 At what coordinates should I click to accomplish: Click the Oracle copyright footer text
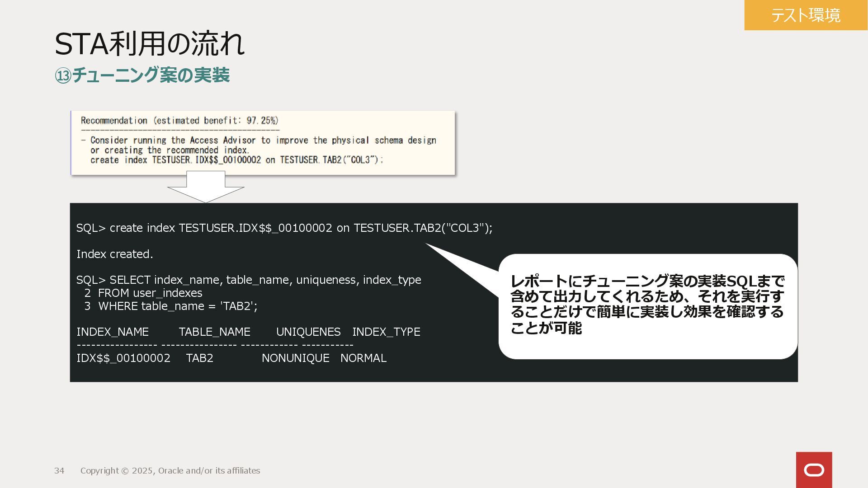170,470
